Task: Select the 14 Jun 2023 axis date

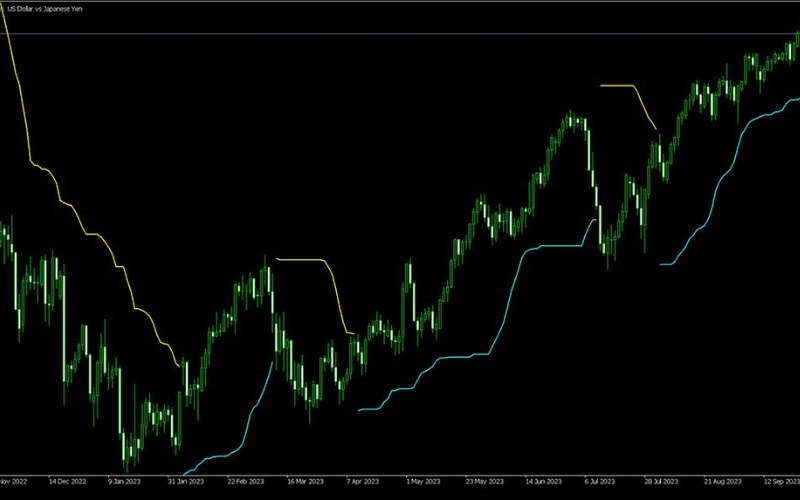Action: tap(541, 480)
